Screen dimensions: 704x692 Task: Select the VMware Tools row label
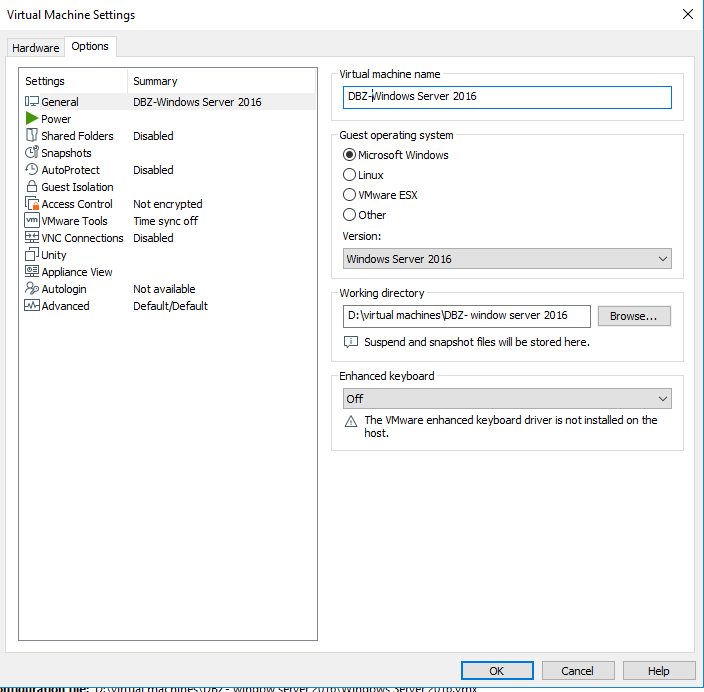(x=75, y=221)
